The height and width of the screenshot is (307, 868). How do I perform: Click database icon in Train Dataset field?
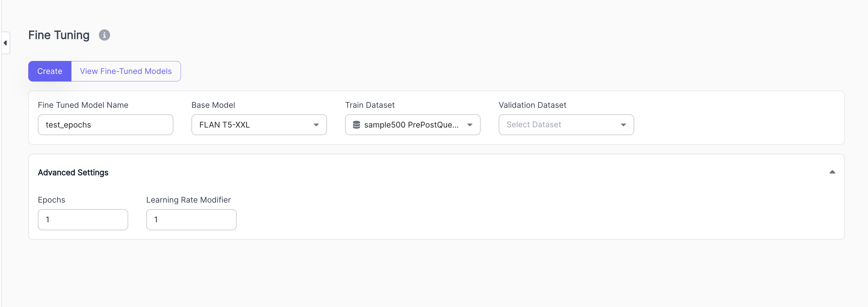(356, 125)
